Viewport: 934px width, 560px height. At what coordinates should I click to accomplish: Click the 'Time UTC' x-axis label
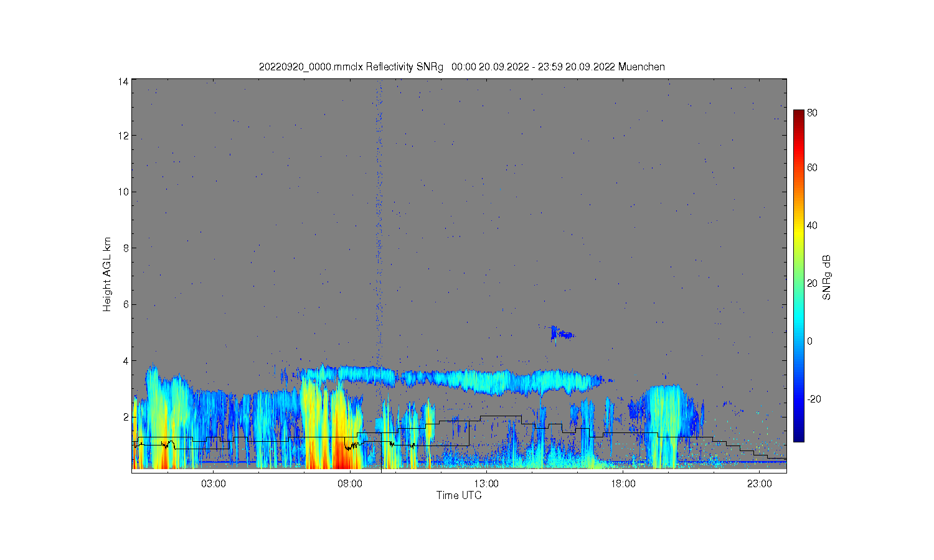[459, 495]
